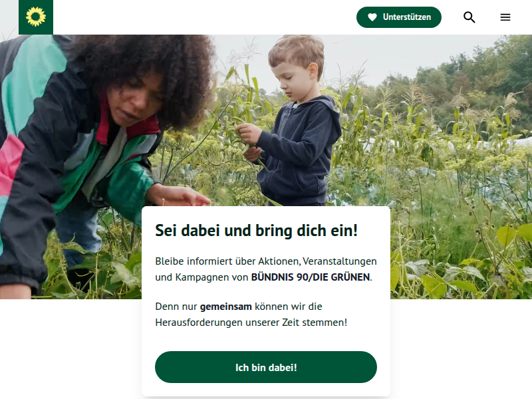This screenshot has width=532, height=399.
Task: Click the 'Herausforderungen unserer Zeit stemmen!' line
Action: pos(251,323)
